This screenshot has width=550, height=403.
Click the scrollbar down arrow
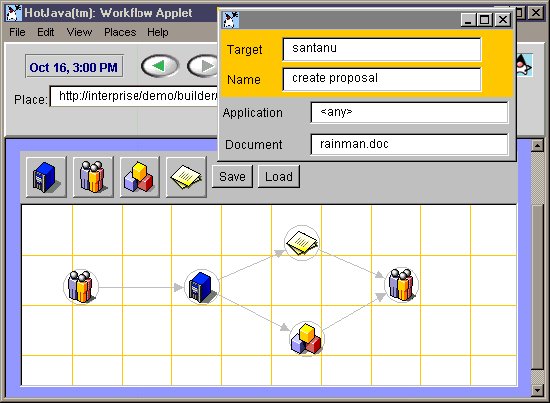point(537,390)
